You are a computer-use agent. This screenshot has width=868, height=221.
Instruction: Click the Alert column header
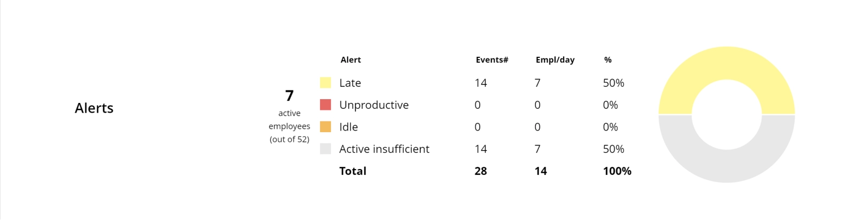point(350,60)
